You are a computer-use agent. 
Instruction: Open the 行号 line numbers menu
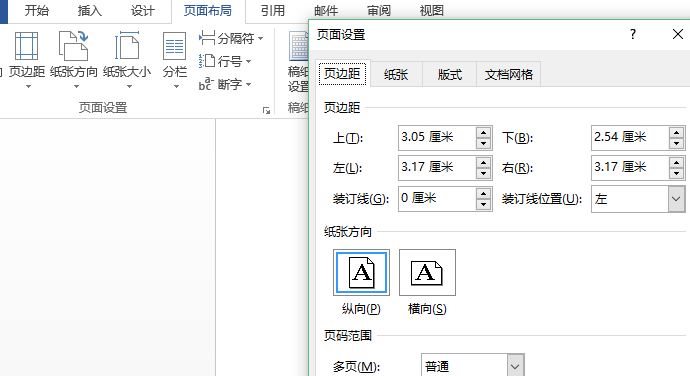(225, 61)
